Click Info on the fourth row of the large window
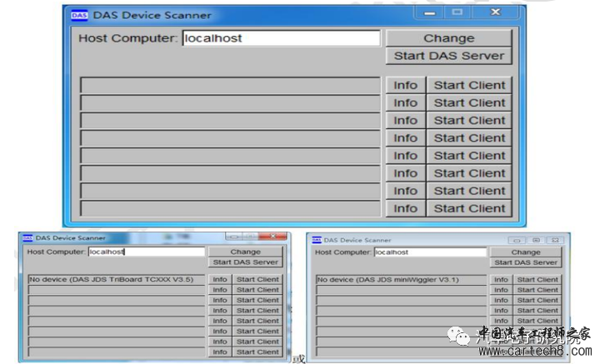This screenshot has width=600, height=364. [406, 138]
